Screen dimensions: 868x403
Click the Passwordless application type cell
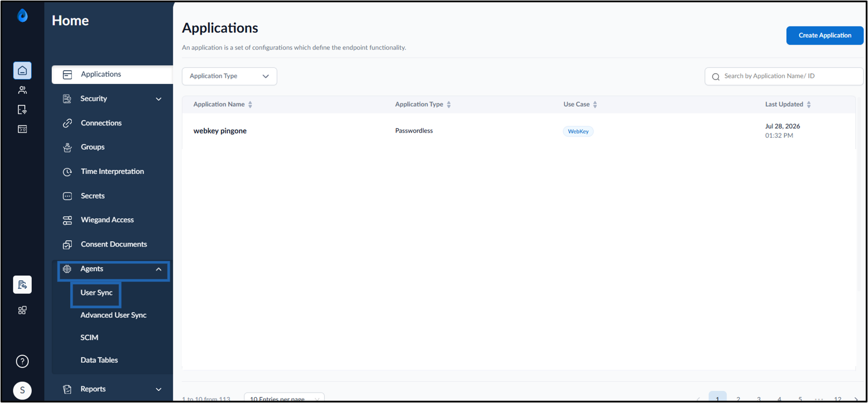pyautogui.click(x=414, y=131)
